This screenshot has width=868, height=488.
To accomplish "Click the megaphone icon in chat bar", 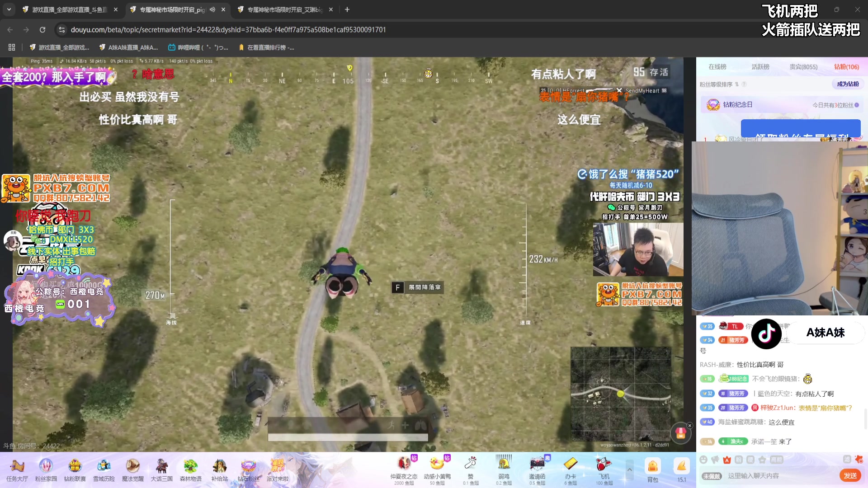I will tap(715, 460).
